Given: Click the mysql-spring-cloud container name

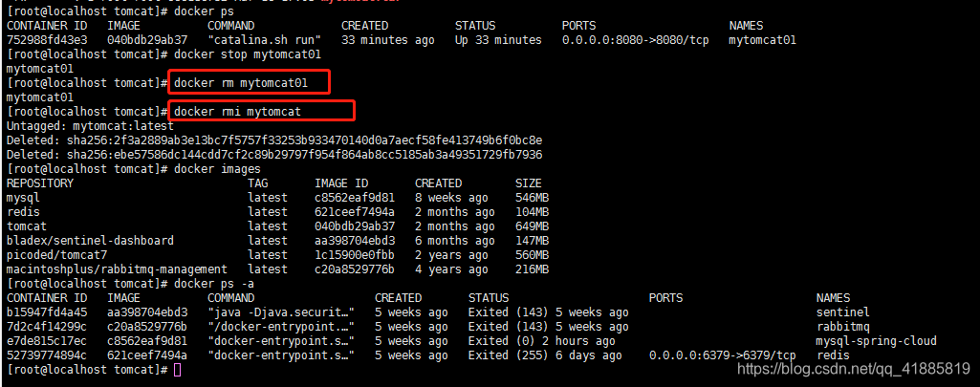Looking at the screenshot, I should tap(876, 341).
